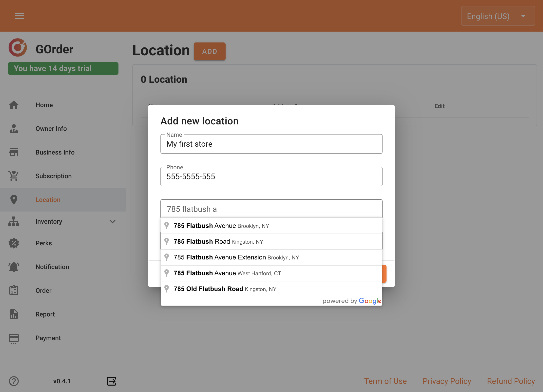
Task: Open the Report menu item
Action: [x=63, y=314]
